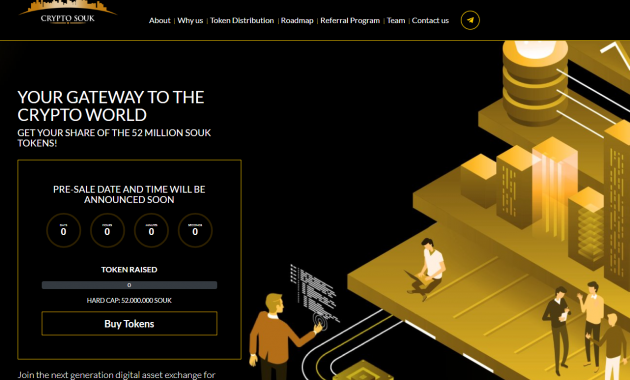This screenshot has height=380, width=630.
Task: Open the Contact us link
Action: (430, 20)
